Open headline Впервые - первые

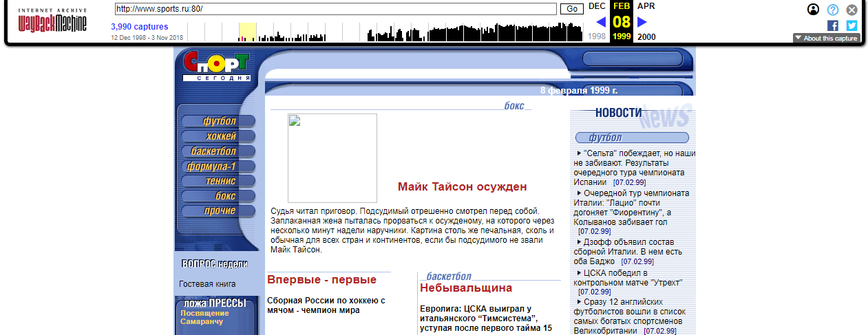pos(321,280)
